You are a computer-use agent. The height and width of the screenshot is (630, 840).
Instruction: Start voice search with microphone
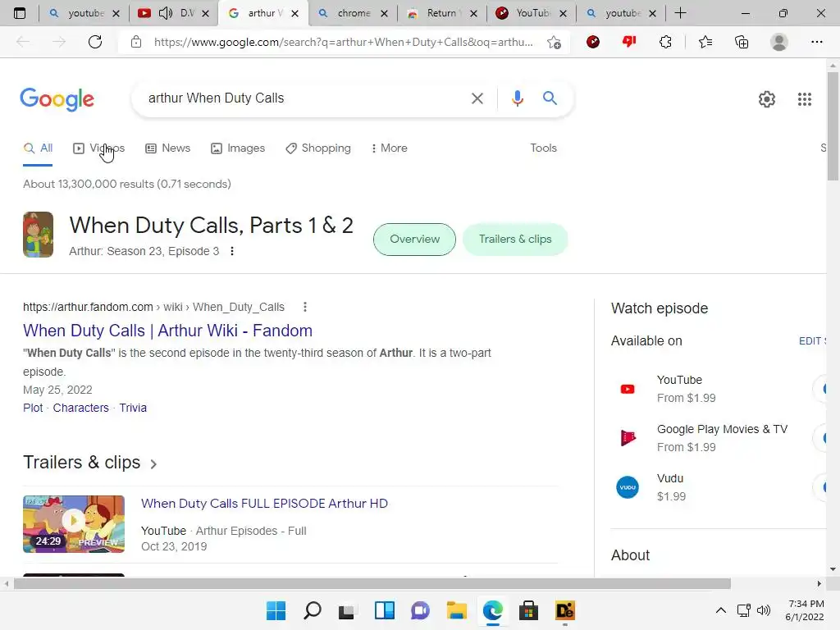(x=517, y=98)
